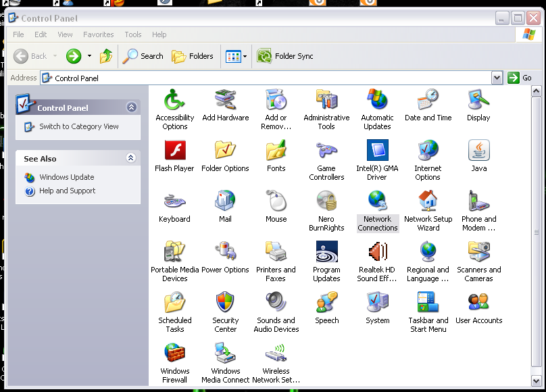Select the Keyboard icon
Image resolution: width=546 pixels, height=392 pixels.
pyautogui.click(x=174, y=201)
